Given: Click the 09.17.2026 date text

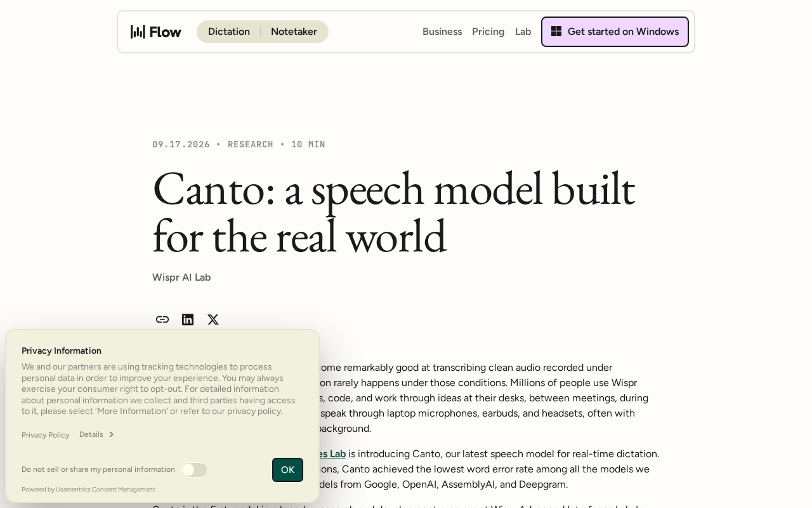Looking at the screenshot, I should [x=181, y=145].
